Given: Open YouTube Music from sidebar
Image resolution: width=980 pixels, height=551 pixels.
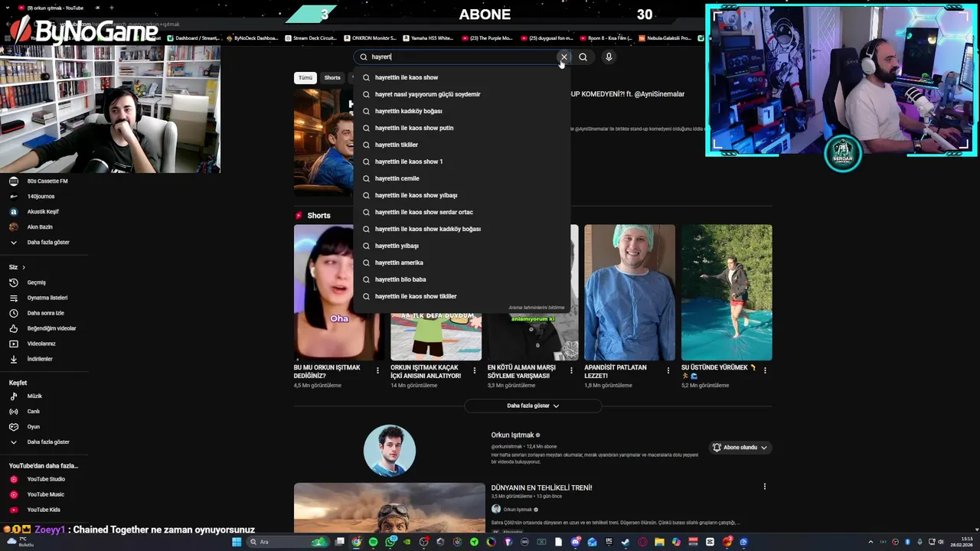Looking at the screenshot, I should 44,494.
